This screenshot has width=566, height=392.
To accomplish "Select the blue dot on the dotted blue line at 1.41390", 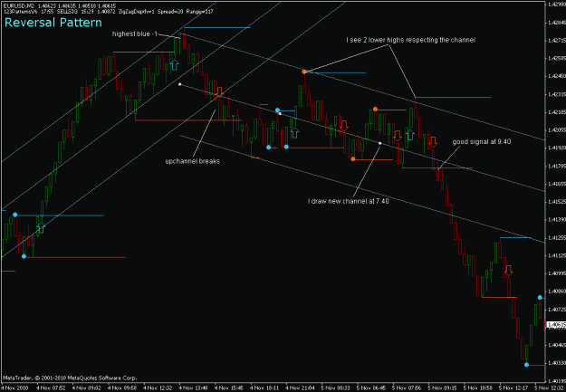I will [x=14, y=215].
